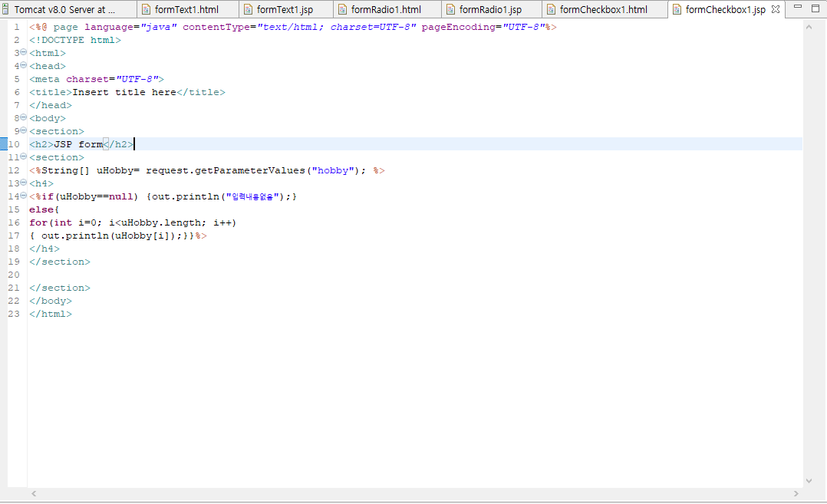Click the closing </html> tag on line 23
The height and width of the screenshot is (504, 827).
(51, 315)
